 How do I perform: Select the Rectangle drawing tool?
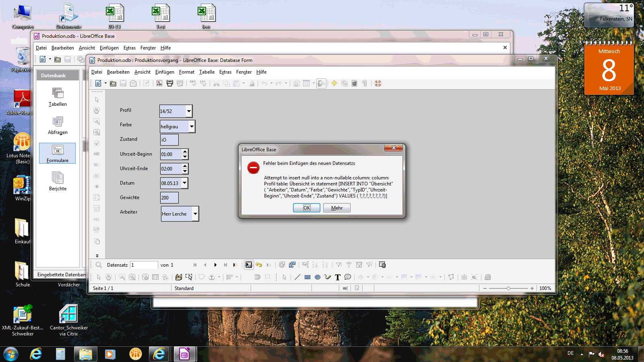point(308,277)
